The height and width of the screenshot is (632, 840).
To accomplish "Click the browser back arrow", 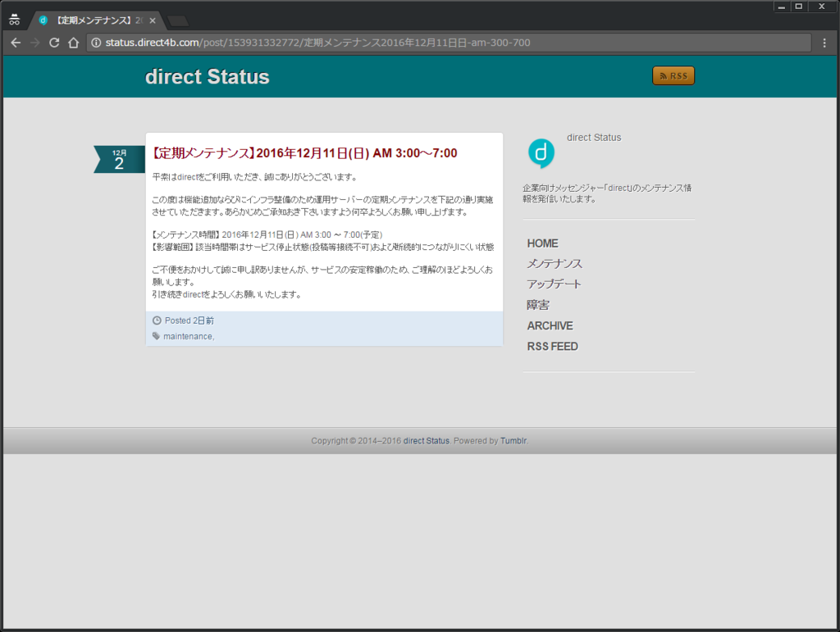I will (16, 43).
